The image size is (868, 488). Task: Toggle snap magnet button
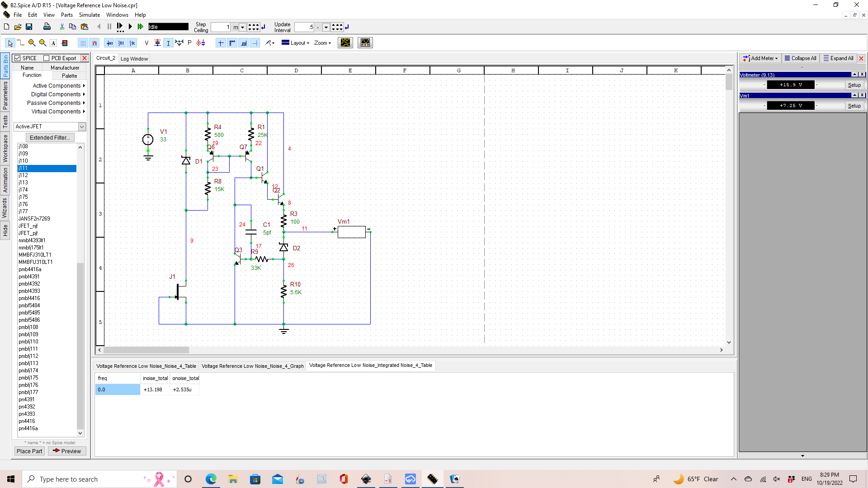coord(94,43)
